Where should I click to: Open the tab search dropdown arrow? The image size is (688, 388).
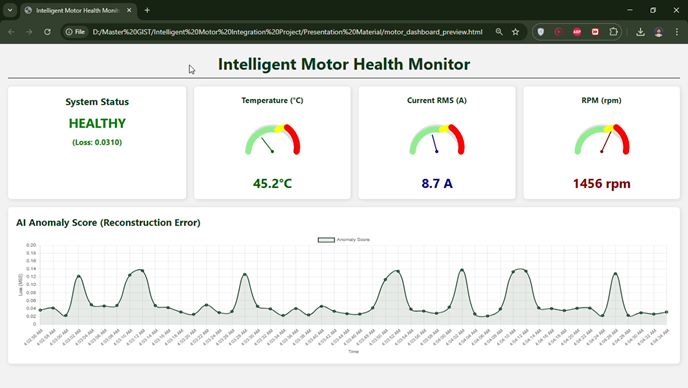[10, 10]
